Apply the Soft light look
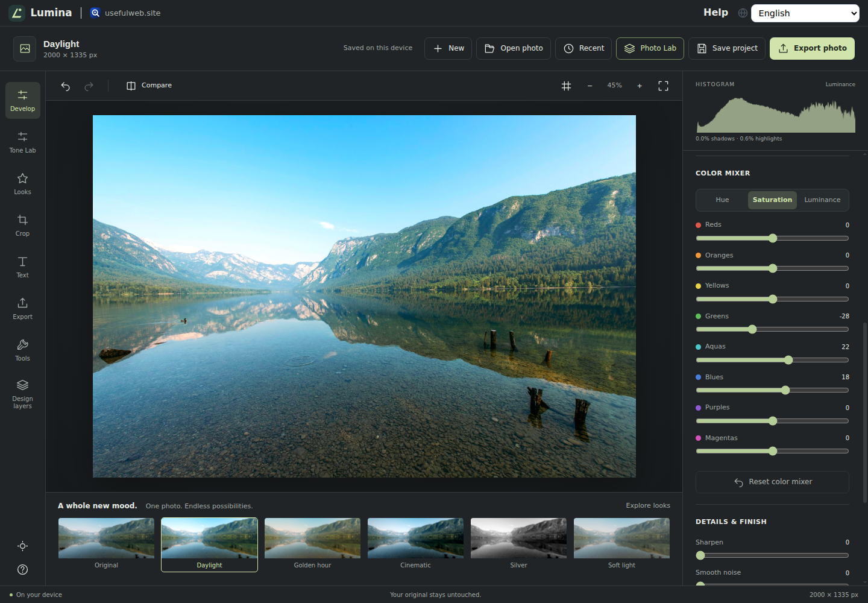The image size is (868, 603). click(621, 545)
